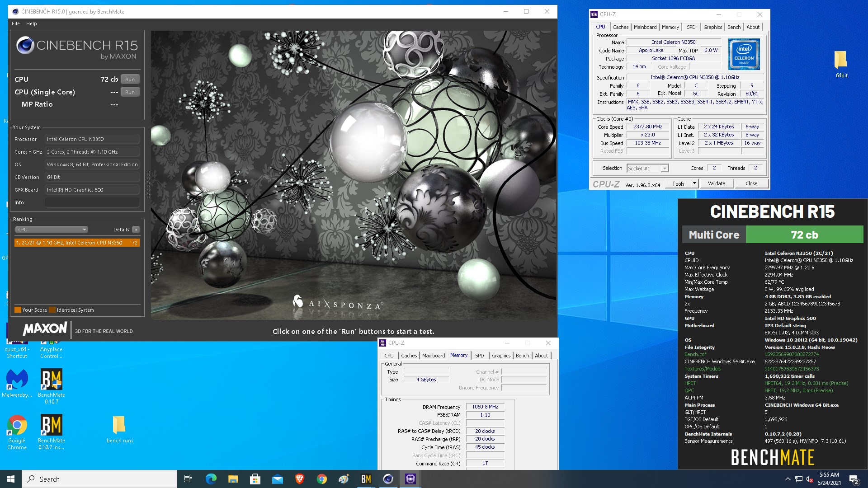The height and width of the screenshot is (488, 868).
Task: Run the CPU Single Core test
Action: tap(130, 92)
